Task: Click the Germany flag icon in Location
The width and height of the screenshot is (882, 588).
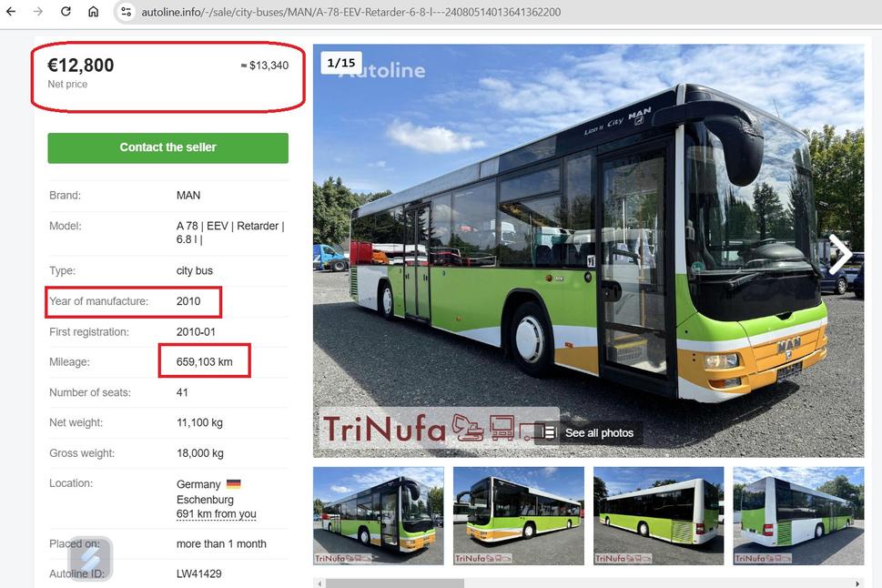Action: (233, 483)
